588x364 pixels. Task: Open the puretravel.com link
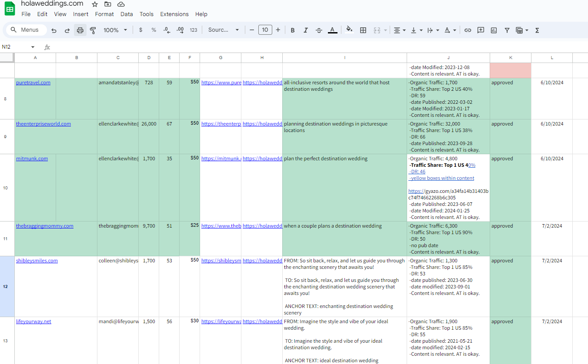coord(33,83)
